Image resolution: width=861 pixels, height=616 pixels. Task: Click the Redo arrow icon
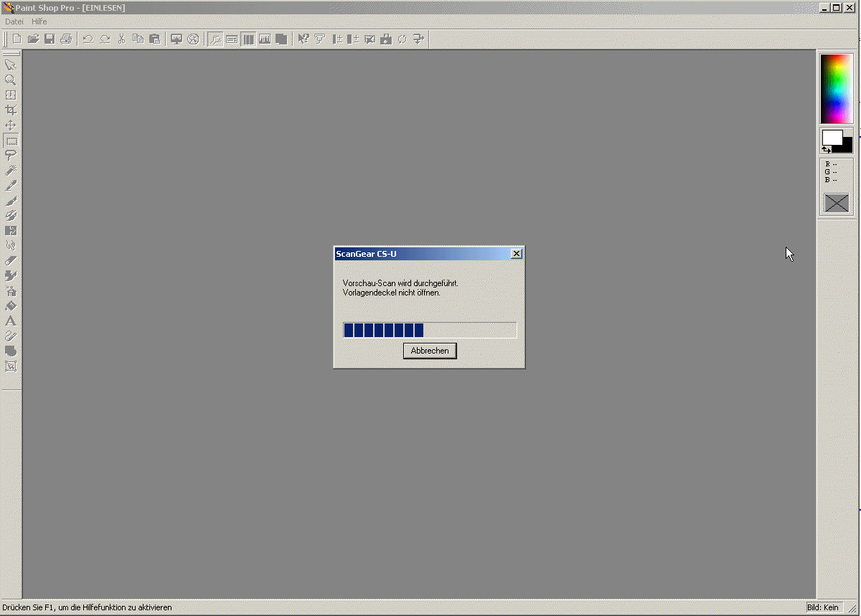(105, 39)
